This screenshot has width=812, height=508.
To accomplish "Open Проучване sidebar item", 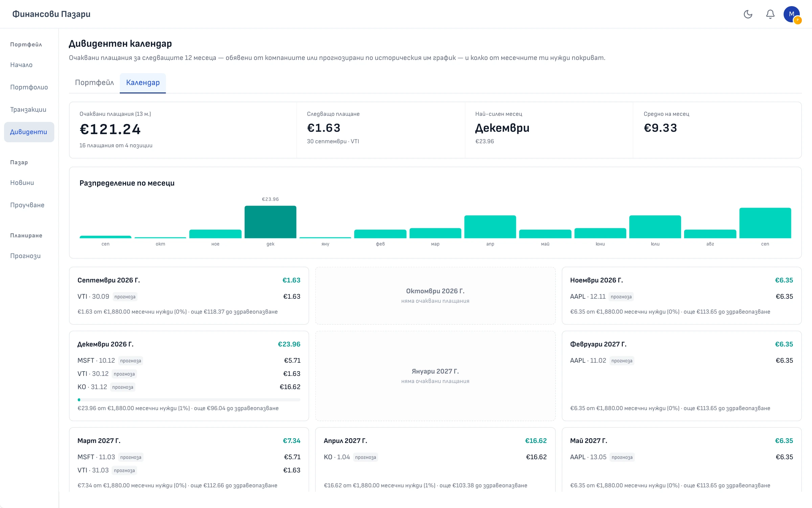I will (29, 205).
